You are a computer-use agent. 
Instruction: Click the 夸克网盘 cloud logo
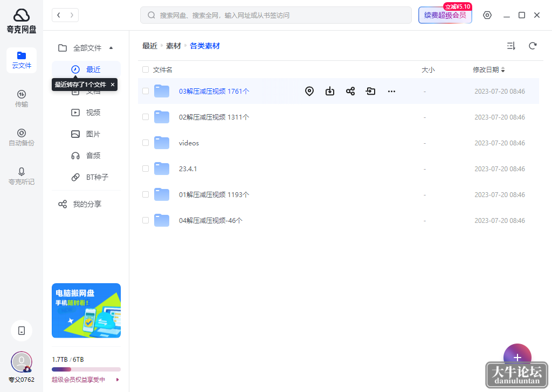pos(22,21)
